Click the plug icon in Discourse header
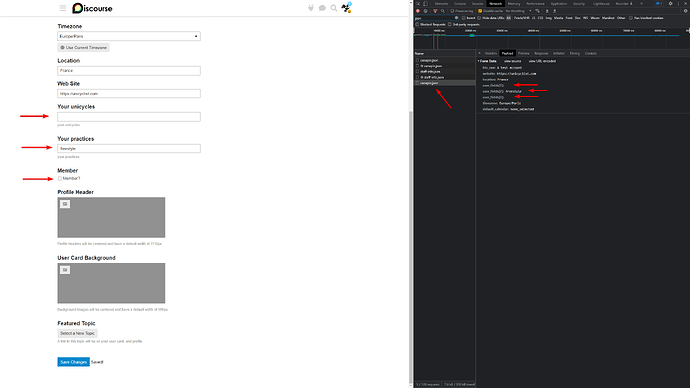The width and height of the screenshot is (690, 388). click(311, 8)
